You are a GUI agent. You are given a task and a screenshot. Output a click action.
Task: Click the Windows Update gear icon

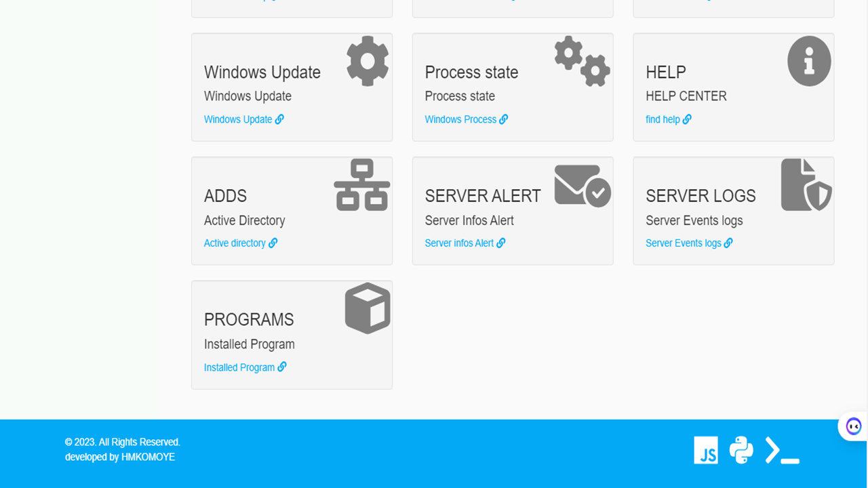(368, 61)
